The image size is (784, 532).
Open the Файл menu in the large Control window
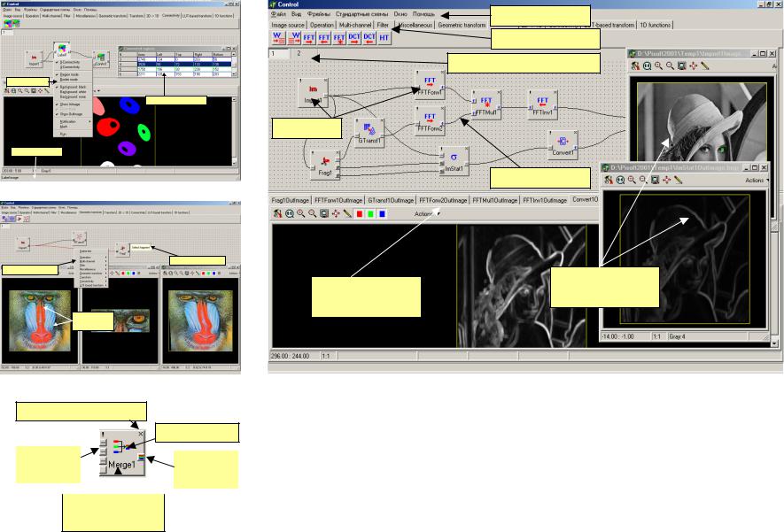[x=278, y=14]
